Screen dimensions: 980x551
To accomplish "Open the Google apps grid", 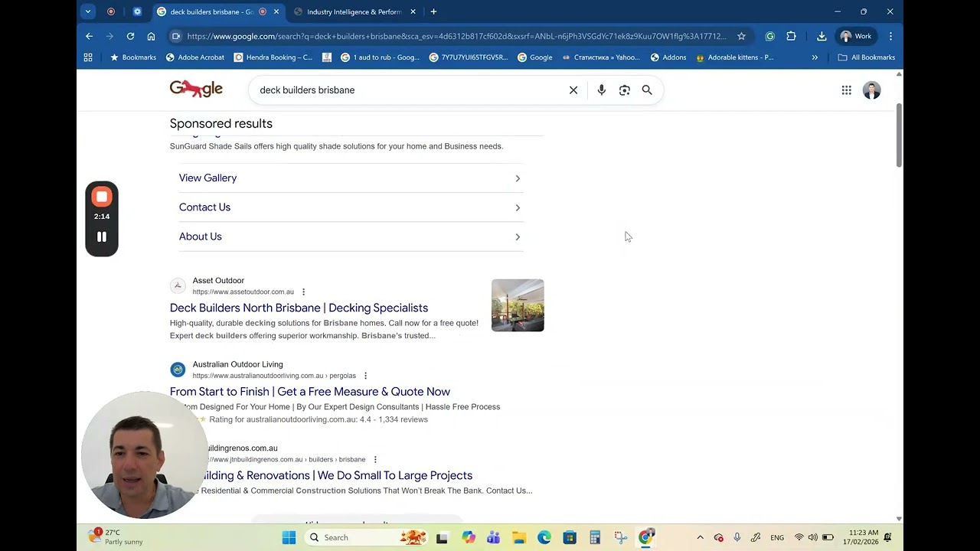I will (x=847, y=90).
